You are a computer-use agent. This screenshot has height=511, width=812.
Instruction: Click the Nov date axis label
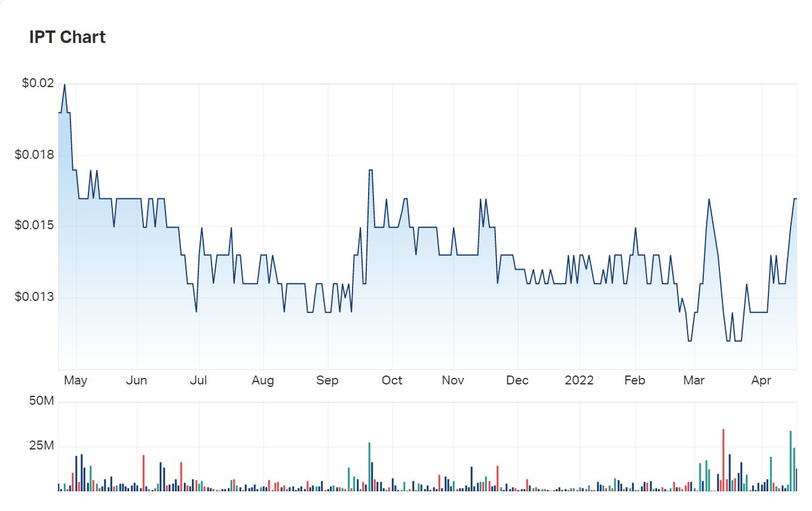(454, 380)
